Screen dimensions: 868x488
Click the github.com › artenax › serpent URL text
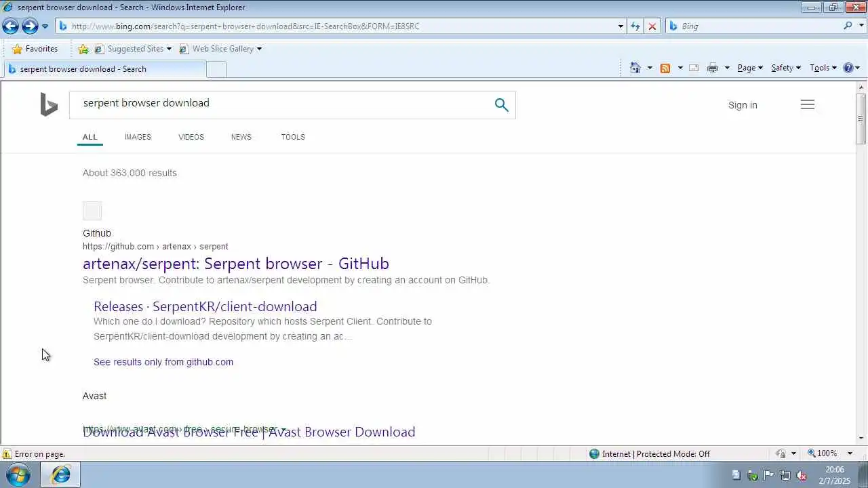155,247
